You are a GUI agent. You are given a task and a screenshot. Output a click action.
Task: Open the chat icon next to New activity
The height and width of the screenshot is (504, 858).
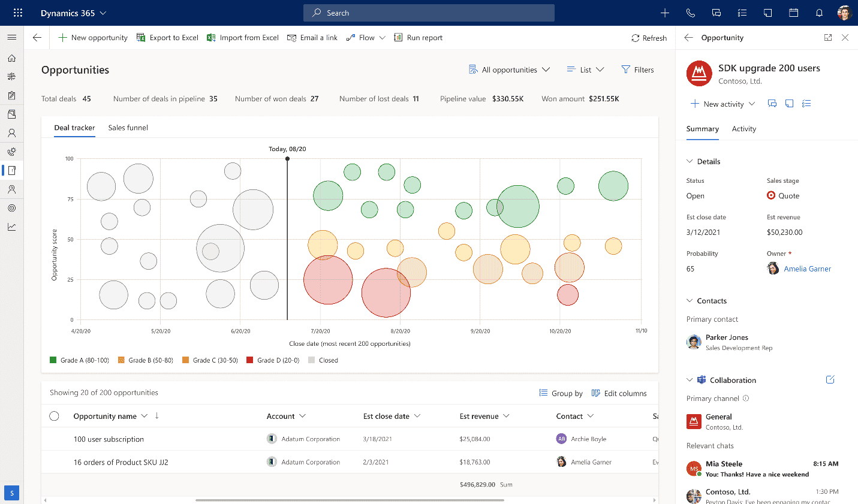772,103
